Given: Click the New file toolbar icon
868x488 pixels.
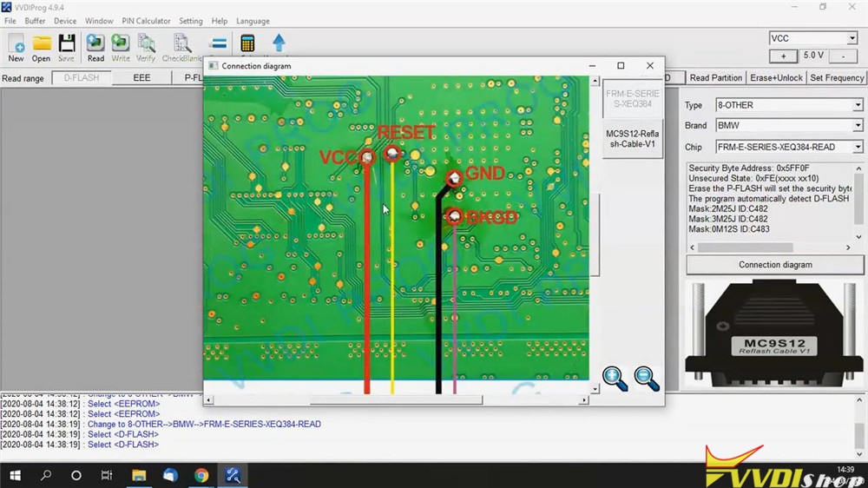Looking at the screenshot, I should click(16, 47).
